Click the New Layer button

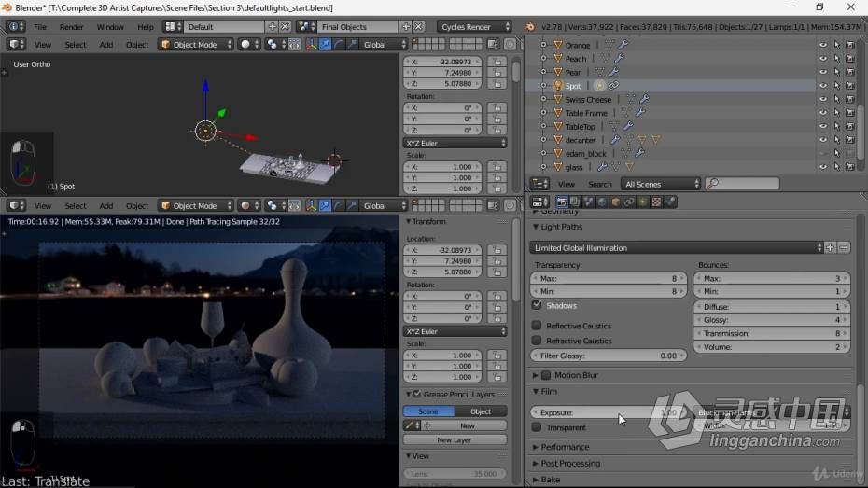(x=455, y=439)
